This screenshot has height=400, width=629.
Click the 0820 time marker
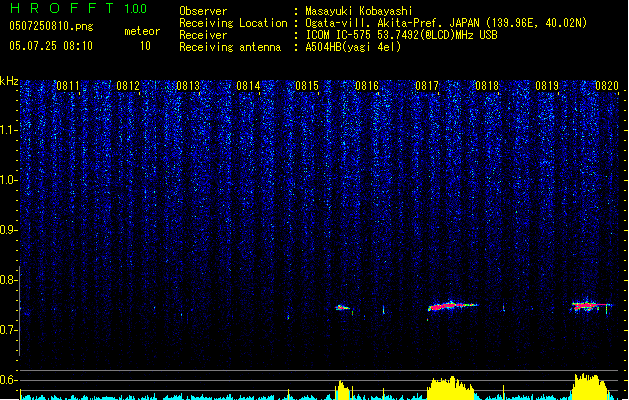point(607,86)
